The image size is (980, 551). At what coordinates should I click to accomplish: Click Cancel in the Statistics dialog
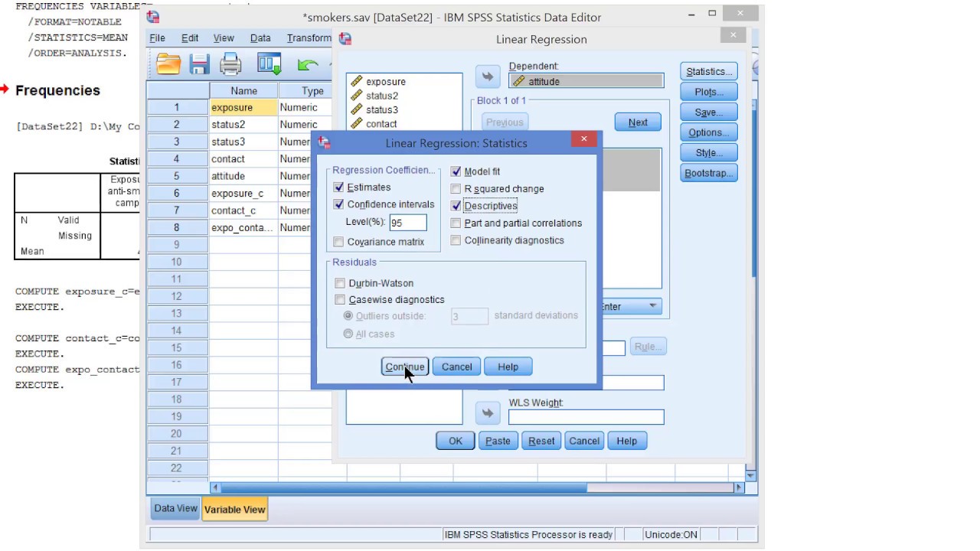click(457, 367)
